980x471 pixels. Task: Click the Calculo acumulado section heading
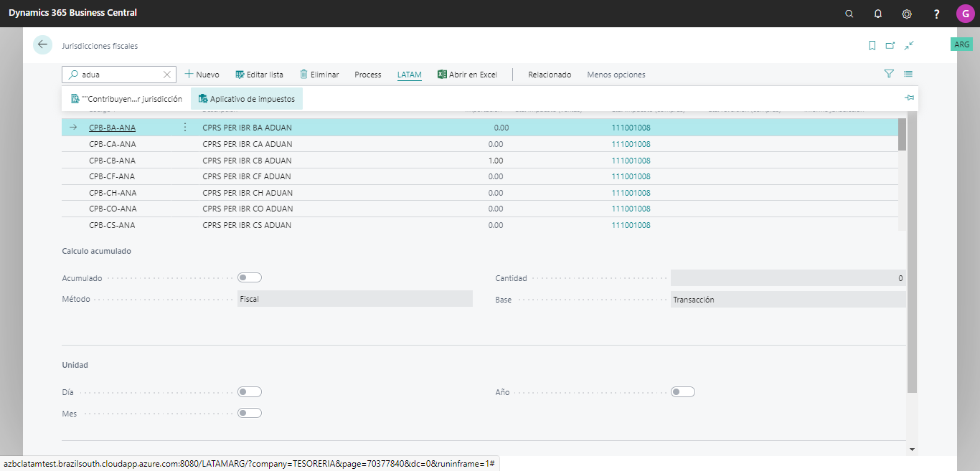[97, 251]
